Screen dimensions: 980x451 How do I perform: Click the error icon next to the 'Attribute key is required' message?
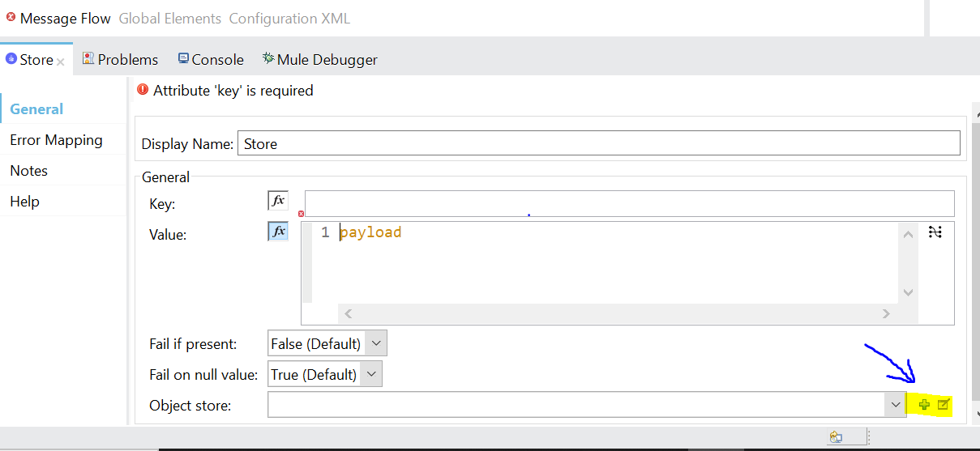[x=143, y=90]
